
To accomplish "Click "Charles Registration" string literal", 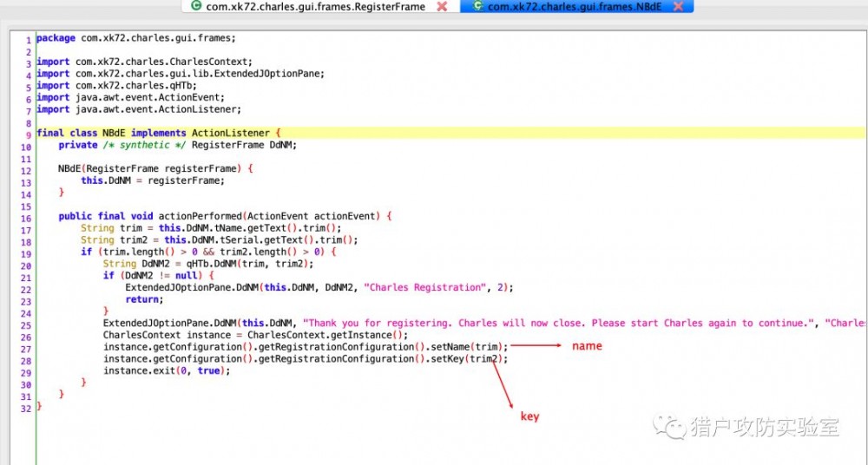I will tap(424, 287).
